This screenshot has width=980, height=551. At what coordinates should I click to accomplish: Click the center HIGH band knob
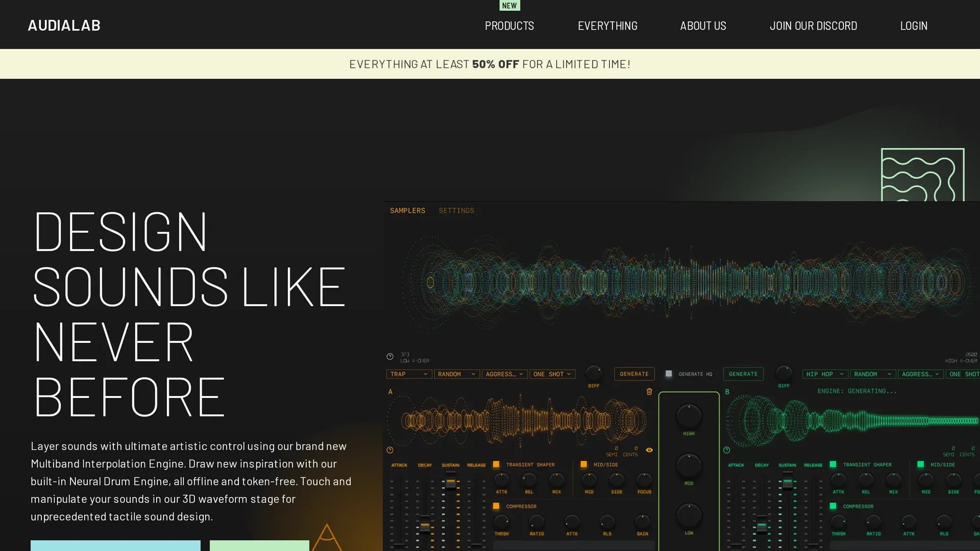point(689,416)
